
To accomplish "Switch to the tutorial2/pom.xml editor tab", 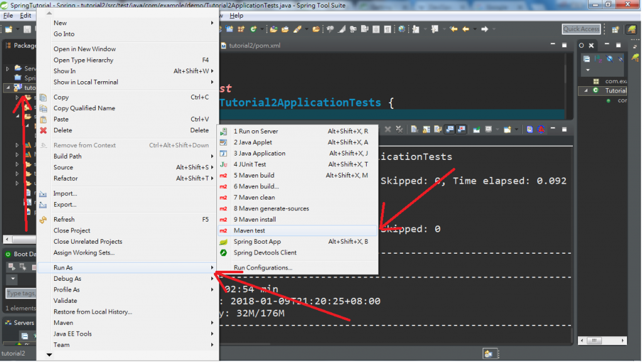I will [250, 46].
